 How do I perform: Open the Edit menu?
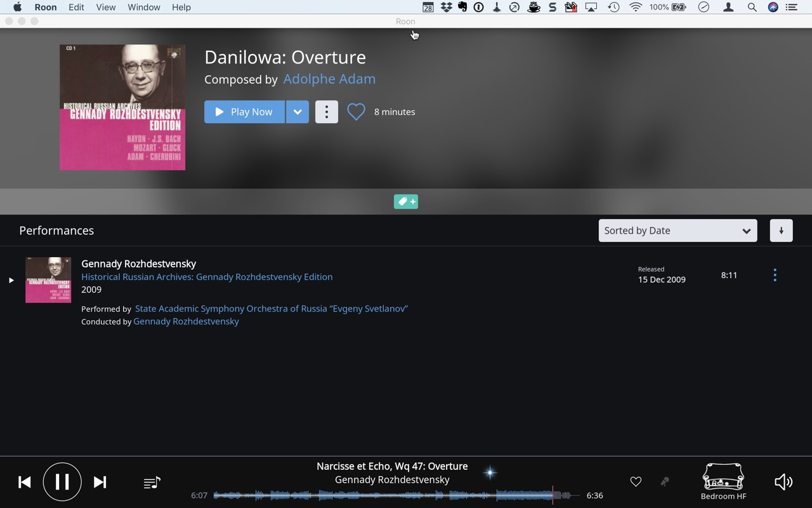(76, 7)
